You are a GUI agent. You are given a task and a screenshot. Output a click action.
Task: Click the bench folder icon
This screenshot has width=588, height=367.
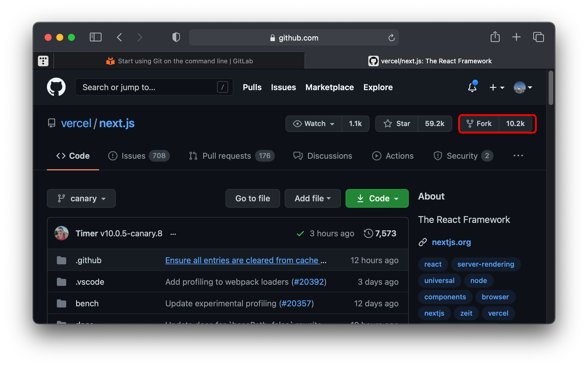(61, 303)
